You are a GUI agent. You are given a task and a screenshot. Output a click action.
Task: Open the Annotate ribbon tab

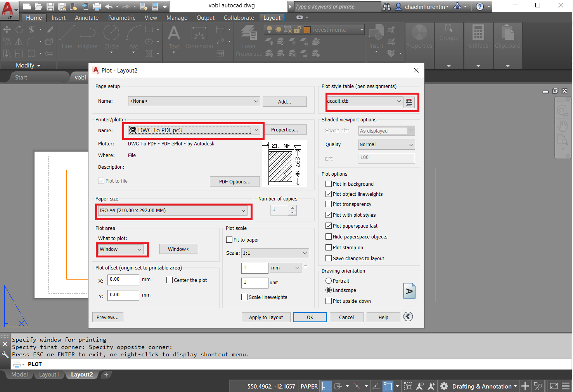(x=87, y=18)
